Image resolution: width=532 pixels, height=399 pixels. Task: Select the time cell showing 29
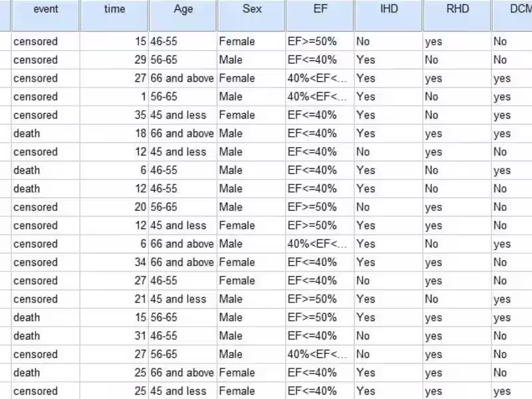click(x=114, y=60)
